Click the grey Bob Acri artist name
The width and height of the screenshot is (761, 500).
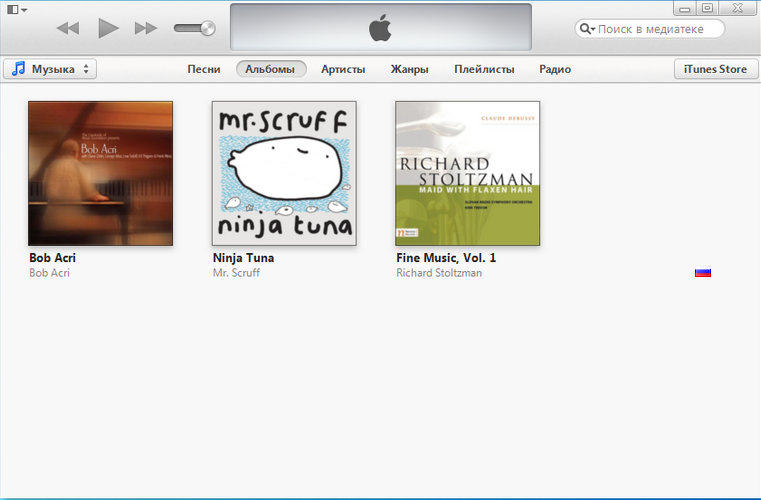coord(50,273)
